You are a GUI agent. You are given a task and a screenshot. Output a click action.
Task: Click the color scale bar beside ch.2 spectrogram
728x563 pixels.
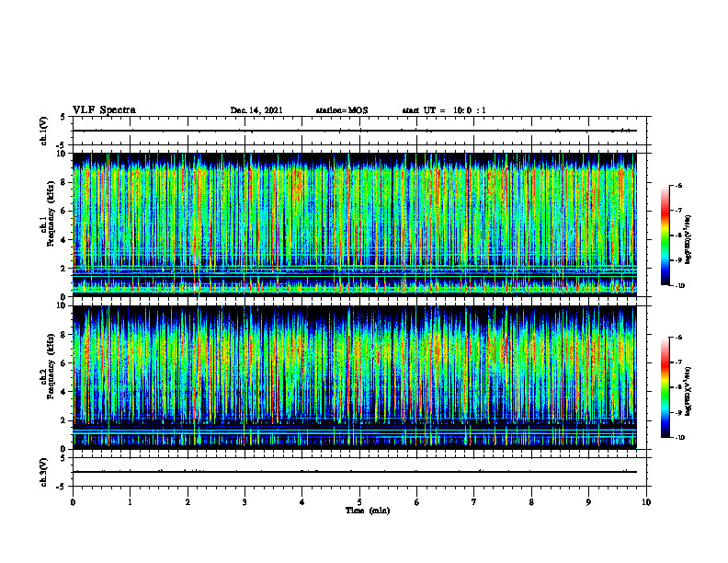click(665, 387)
